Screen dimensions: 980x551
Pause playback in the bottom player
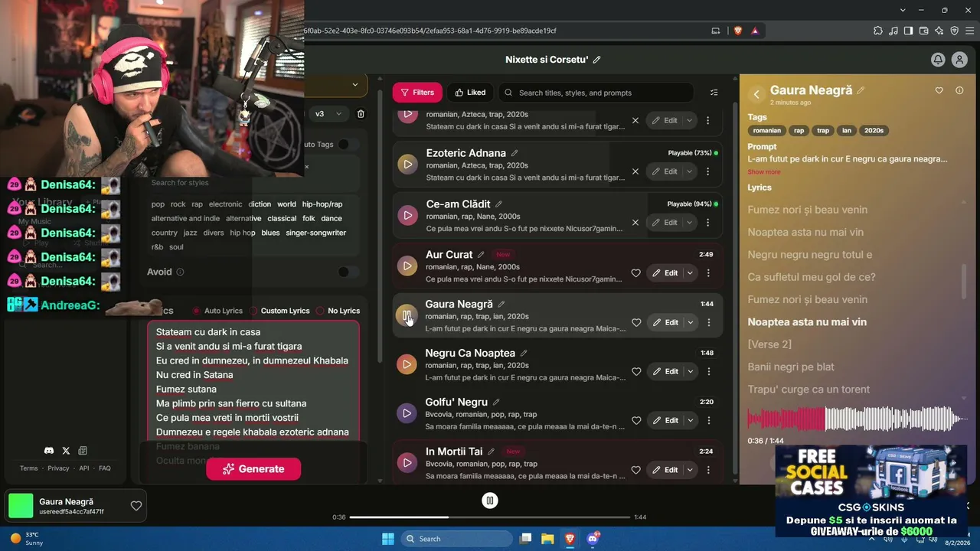point(490,500)
